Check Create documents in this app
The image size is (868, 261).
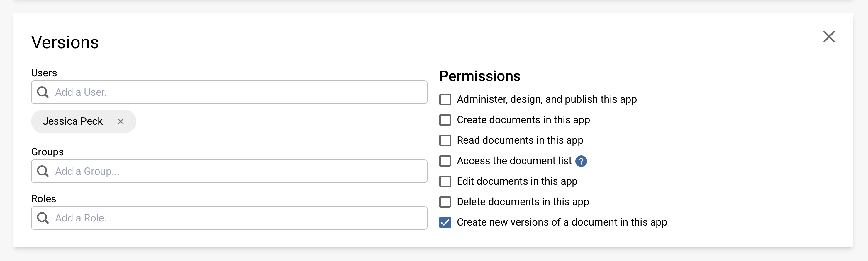pos(445,120)
